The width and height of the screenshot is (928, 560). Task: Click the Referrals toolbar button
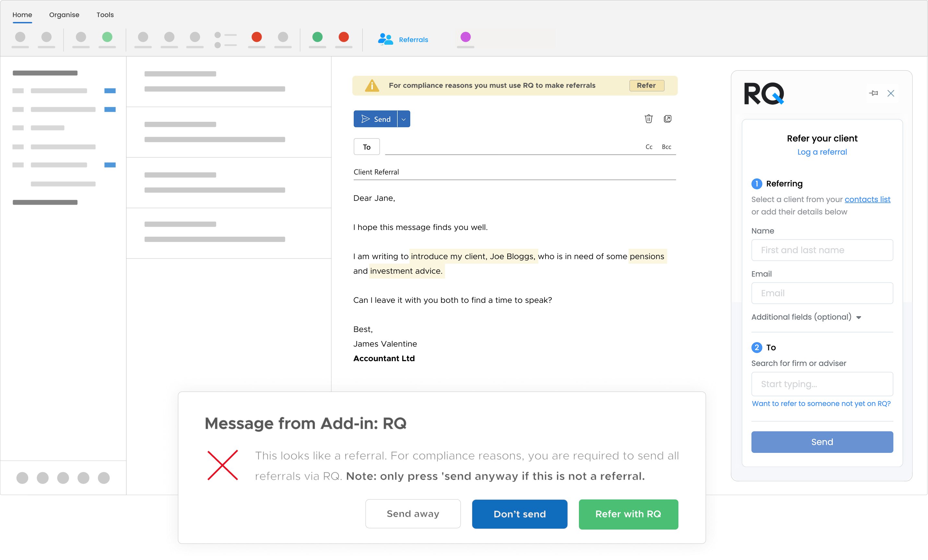pos(403,39)
